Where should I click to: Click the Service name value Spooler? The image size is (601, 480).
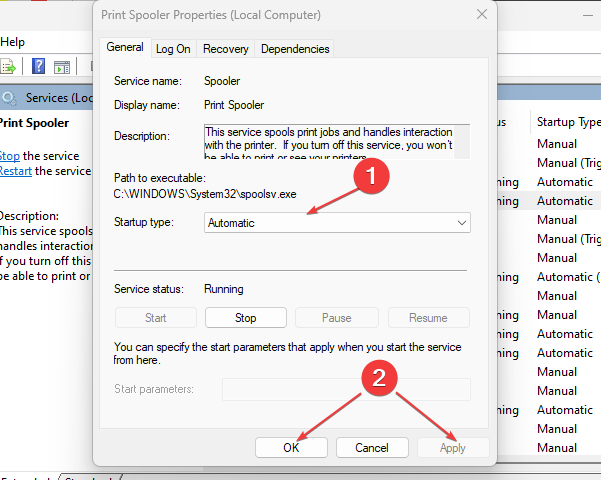[222, 81]
